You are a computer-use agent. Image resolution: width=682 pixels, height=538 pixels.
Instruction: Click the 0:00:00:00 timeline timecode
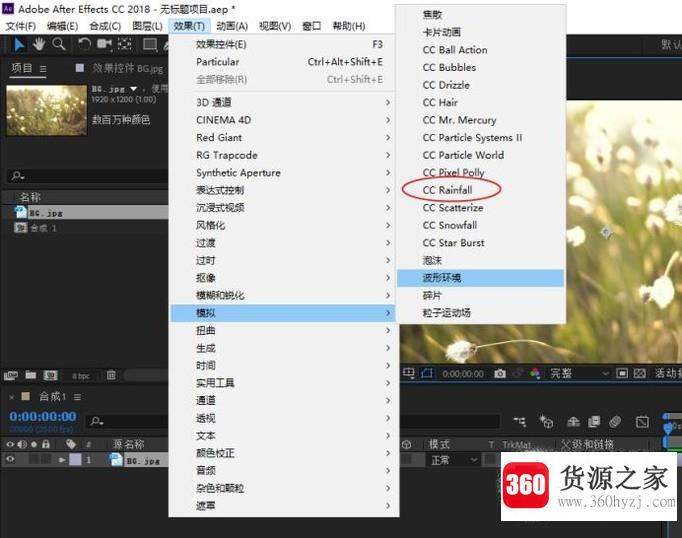coord(43,416)
